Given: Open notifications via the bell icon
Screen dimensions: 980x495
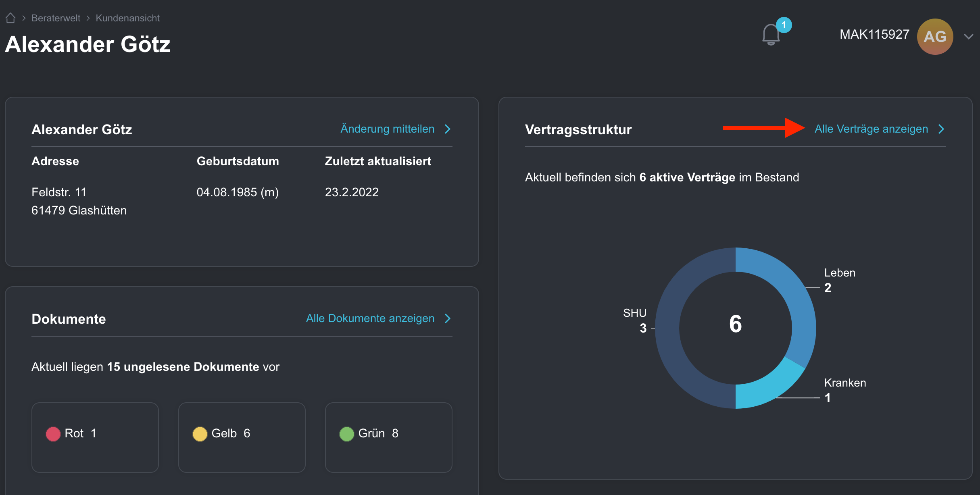Looking at the screenshot, I should pos(770,35).
